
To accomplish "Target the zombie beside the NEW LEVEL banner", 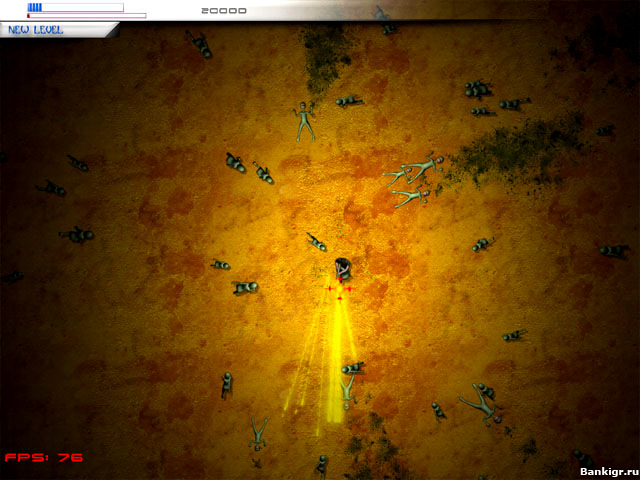I will pyautogui.click(x=199, y=44).
